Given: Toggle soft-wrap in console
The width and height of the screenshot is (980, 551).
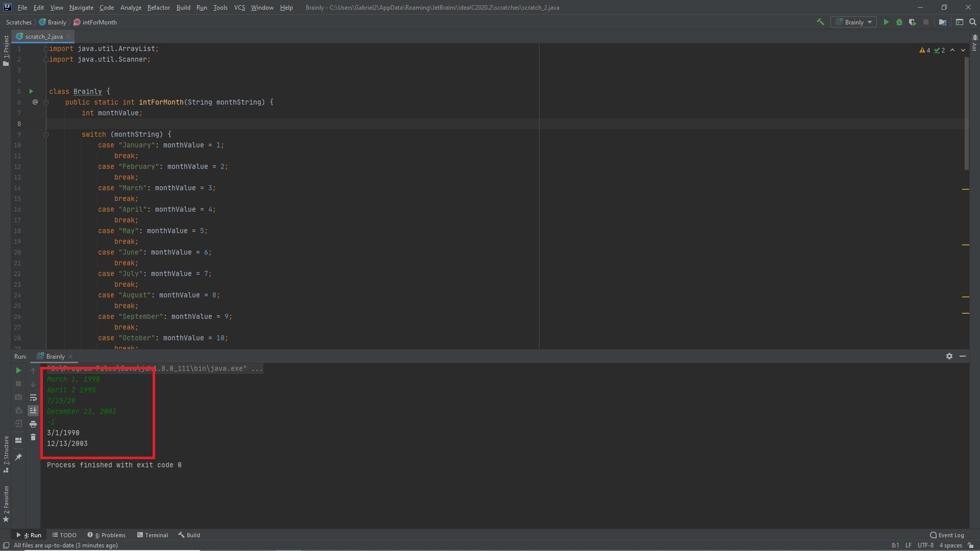Looking at the screenshot, I should [x=33, y=397].
